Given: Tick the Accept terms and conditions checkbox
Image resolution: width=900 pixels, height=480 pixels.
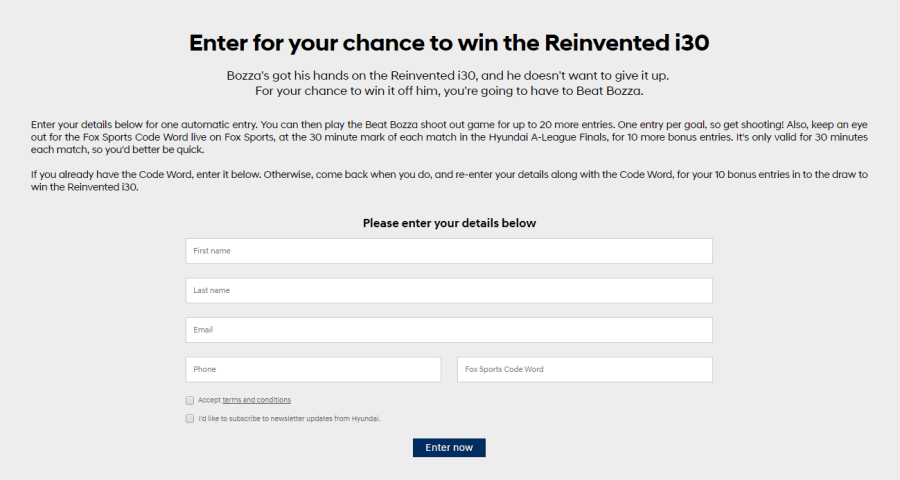Looking at the screenshot, I should [190, 400].
